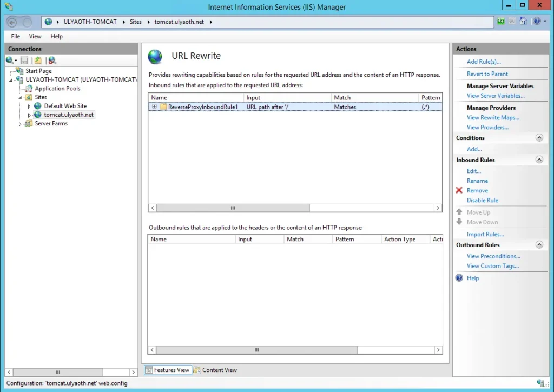
Task: Expand the Server Farms tree node
Action: [21, 124]
